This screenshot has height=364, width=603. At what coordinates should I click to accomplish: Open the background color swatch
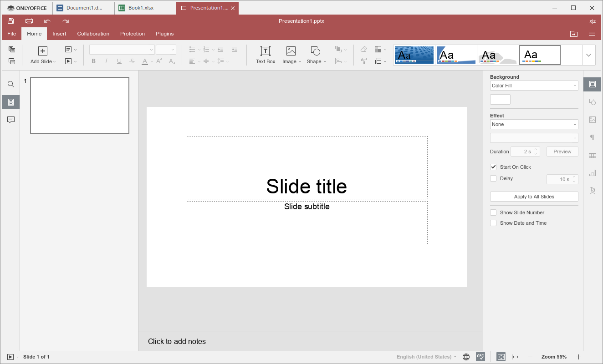tap(500, 100)
